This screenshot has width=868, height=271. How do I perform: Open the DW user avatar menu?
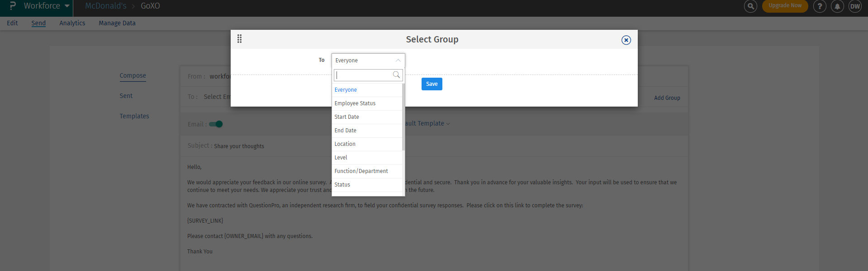click(855, 6)
